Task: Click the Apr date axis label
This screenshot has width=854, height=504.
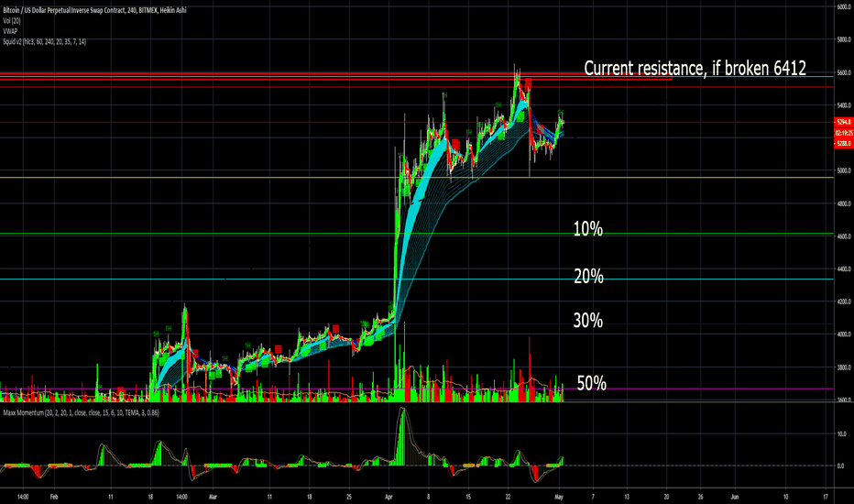Action: (389, 497)
